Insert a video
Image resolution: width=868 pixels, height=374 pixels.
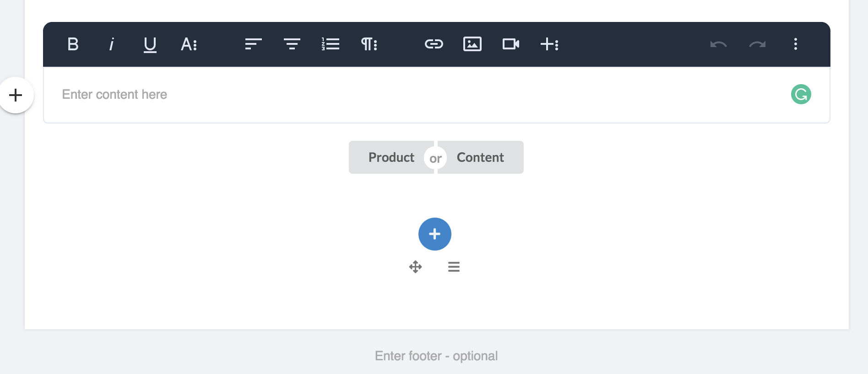[511, 44]
